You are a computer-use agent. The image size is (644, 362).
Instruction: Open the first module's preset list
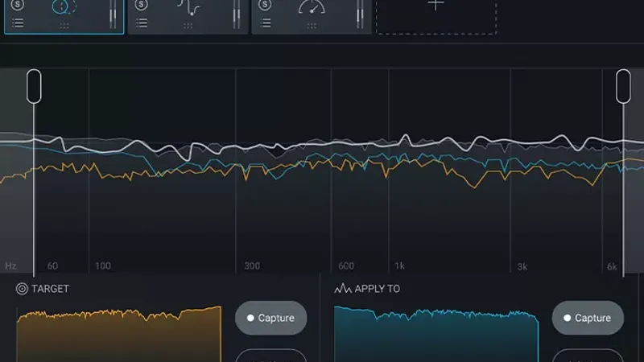[x=18, y=24]
